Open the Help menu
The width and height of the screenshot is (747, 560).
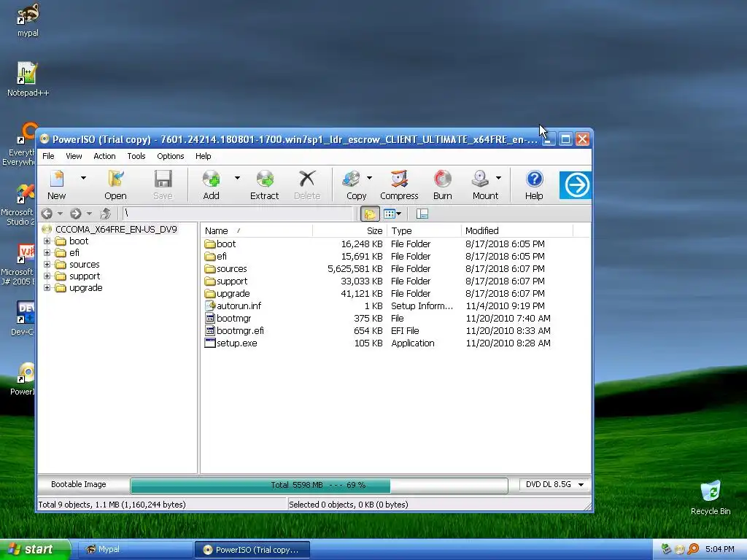coord(203,156)
